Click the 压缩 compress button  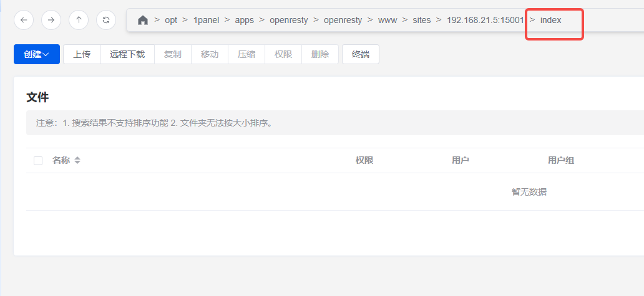coord(246,54)
